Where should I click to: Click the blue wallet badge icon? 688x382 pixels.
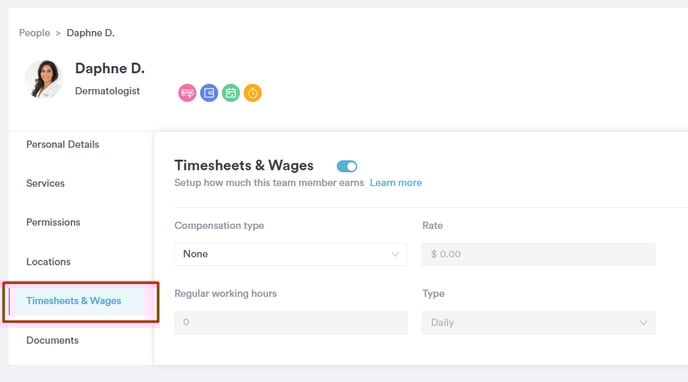click(209, 93)
